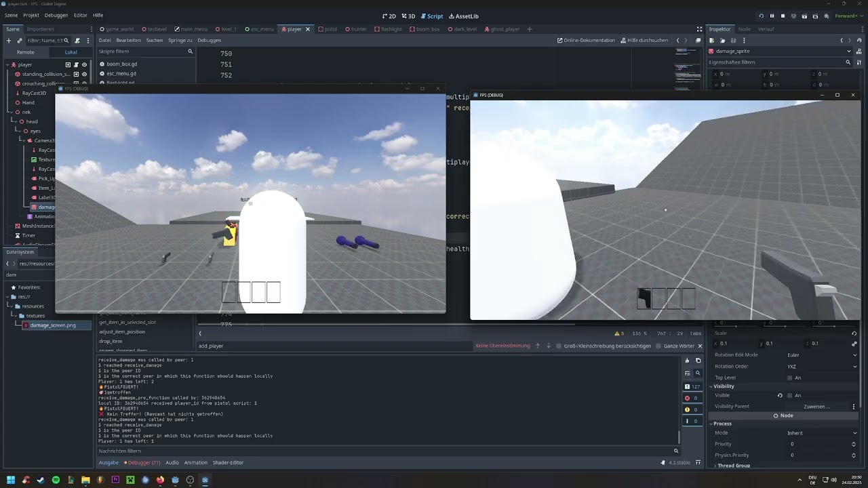
Task: Toggle standard messages filter showing 127
Action: [x=692, y=386]
